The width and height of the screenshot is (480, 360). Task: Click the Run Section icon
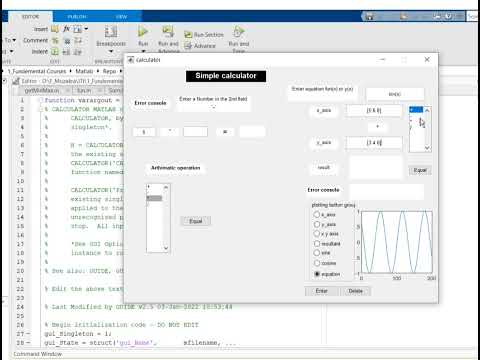(x=188, y=35)
